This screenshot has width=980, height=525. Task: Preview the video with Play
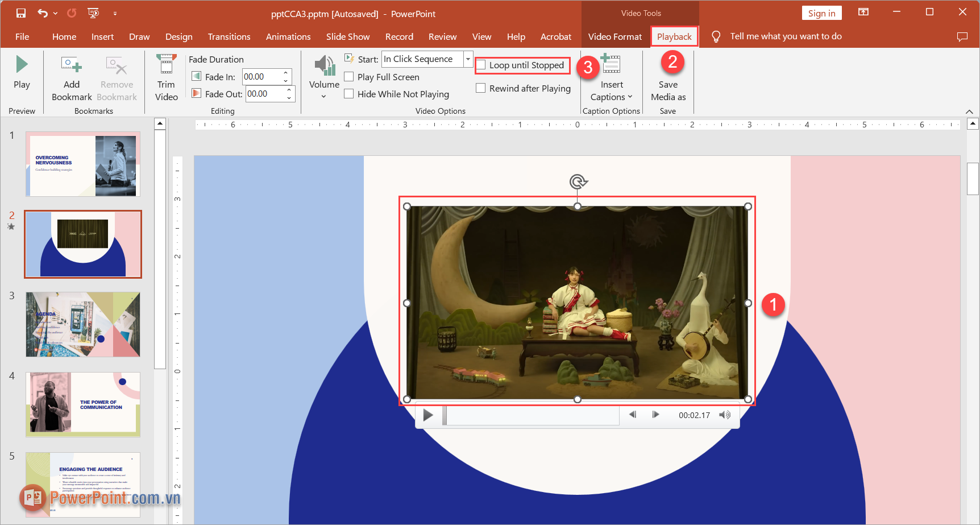(22, 73)
